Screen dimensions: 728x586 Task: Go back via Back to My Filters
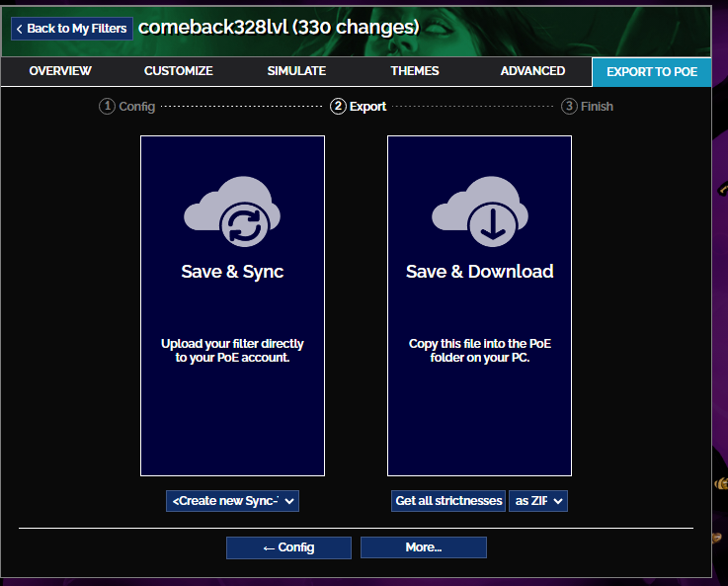[72, 29]
